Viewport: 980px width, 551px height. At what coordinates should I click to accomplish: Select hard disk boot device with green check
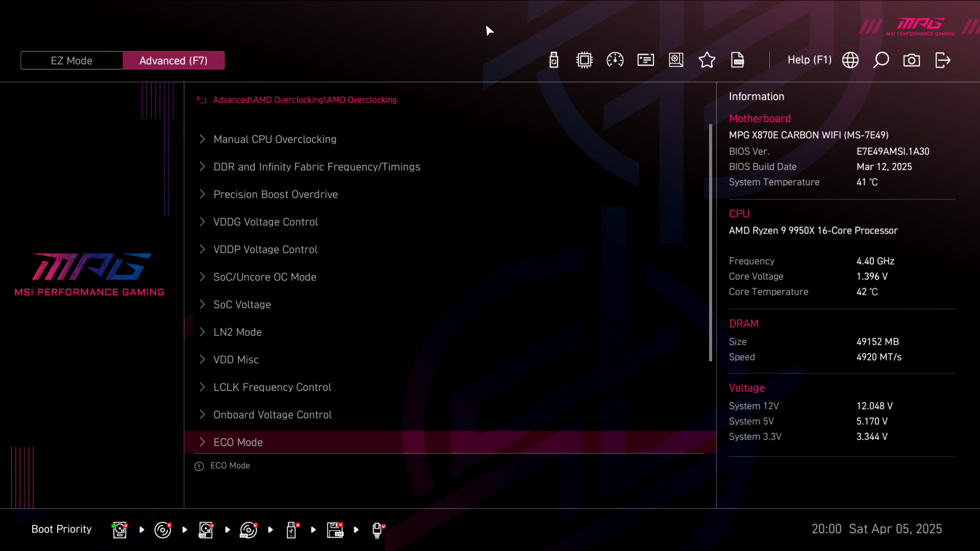coord(119,530)
